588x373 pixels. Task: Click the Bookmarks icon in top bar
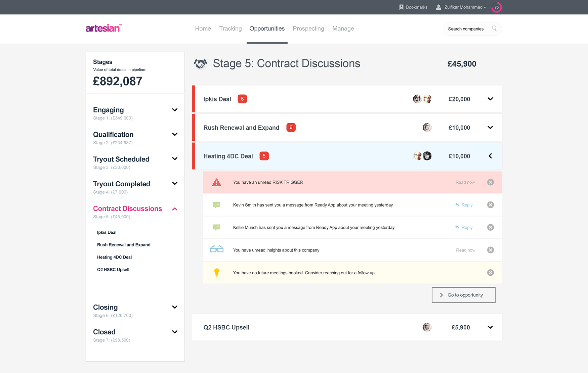click(x=401, y=7)
